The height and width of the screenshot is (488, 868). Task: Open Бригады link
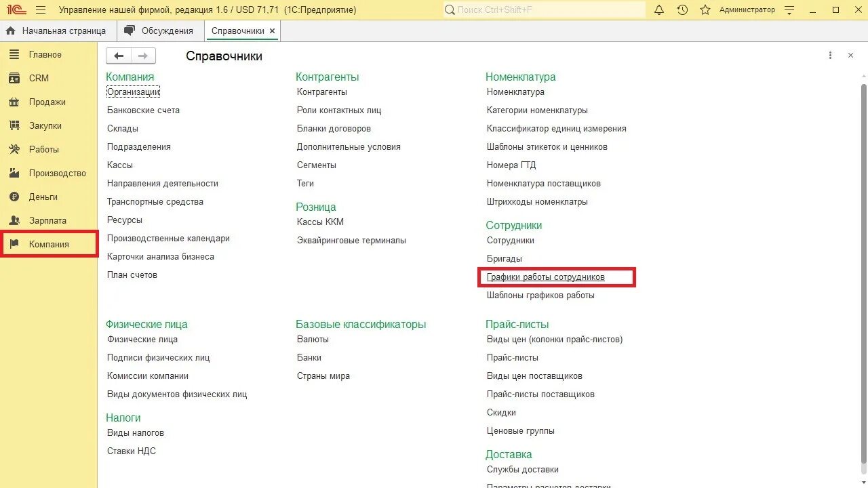point(505,258)
